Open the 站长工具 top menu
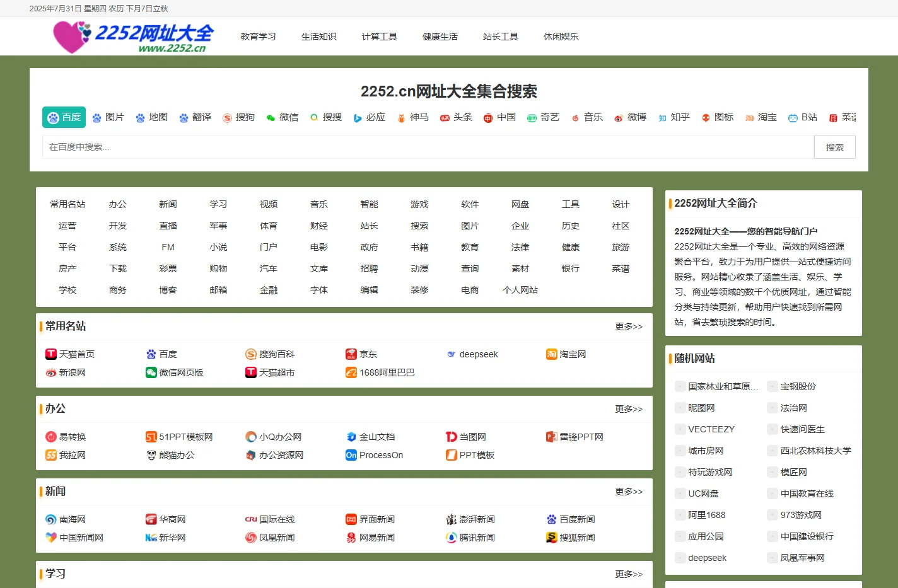Screen dimensions: 898x588 [501, 37]
